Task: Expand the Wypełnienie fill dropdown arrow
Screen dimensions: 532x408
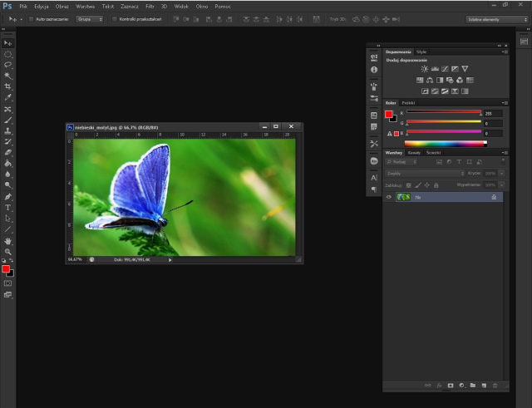Action: (501, 185)
